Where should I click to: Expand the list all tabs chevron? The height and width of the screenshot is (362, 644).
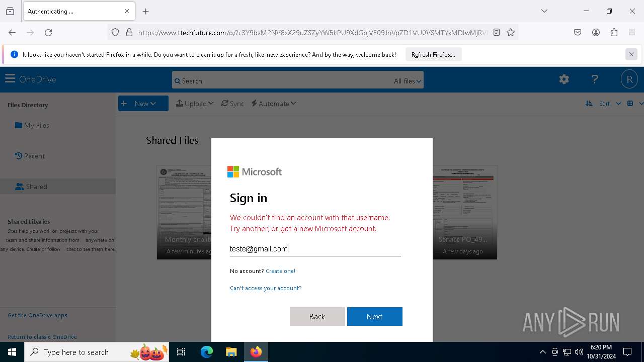click(544, 11)
